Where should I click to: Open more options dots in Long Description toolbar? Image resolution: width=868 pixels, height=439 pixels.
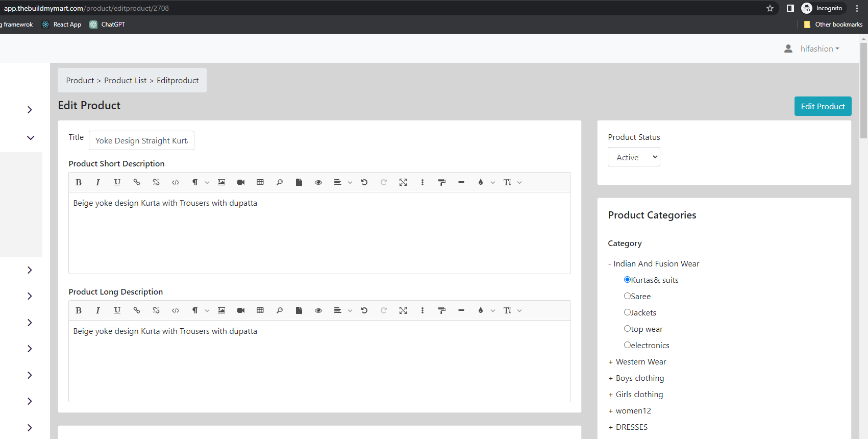[x=423, y=310]
